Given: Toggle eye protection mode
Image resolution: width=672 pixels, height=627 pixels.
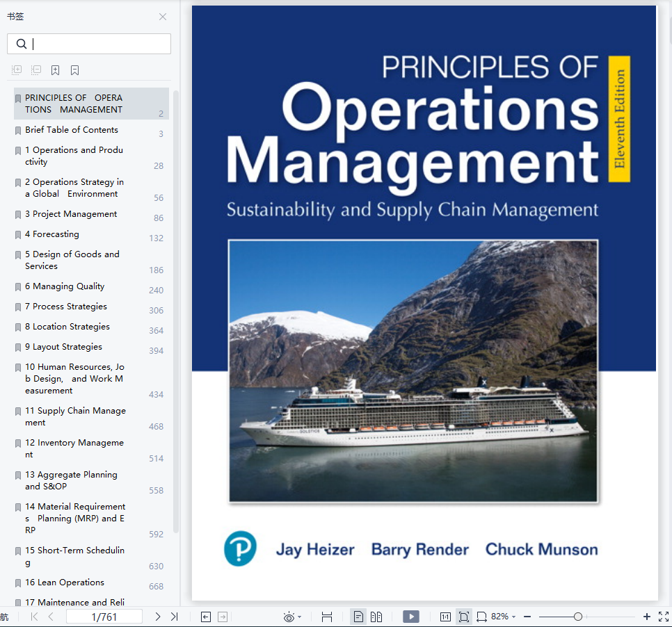Looking at the screenshot, I should 289,617.
